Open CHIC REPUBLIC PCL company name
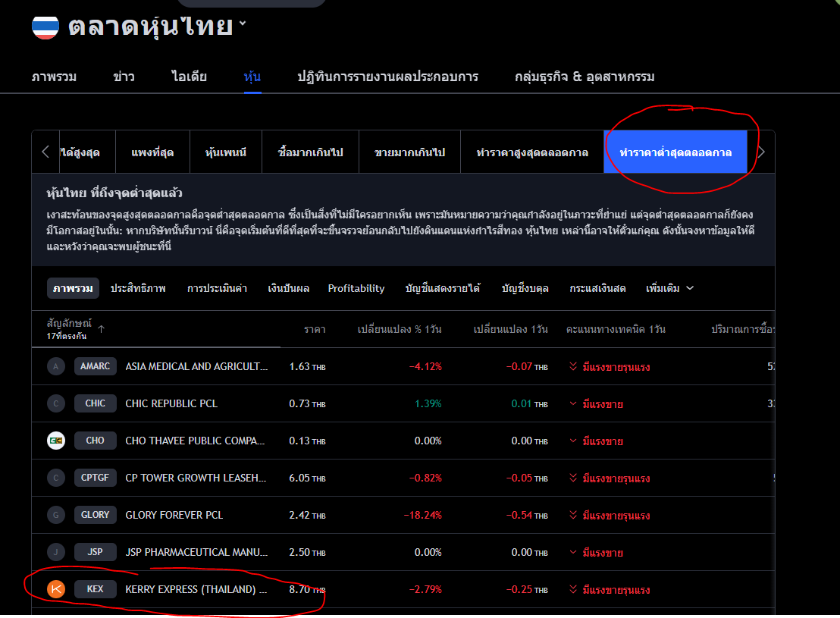The width and height of the screenshot is (840, 618). point(171,403)
